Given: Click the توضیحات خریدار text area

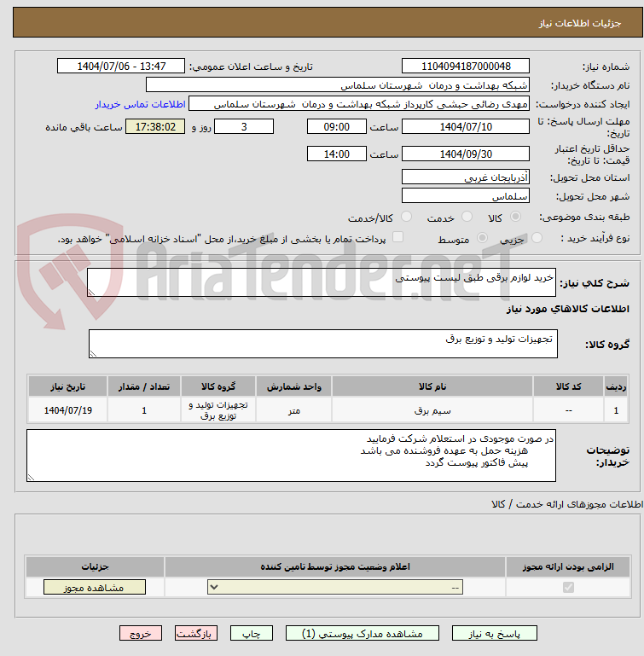Looking at the screenshot, I should pos(291,456).
